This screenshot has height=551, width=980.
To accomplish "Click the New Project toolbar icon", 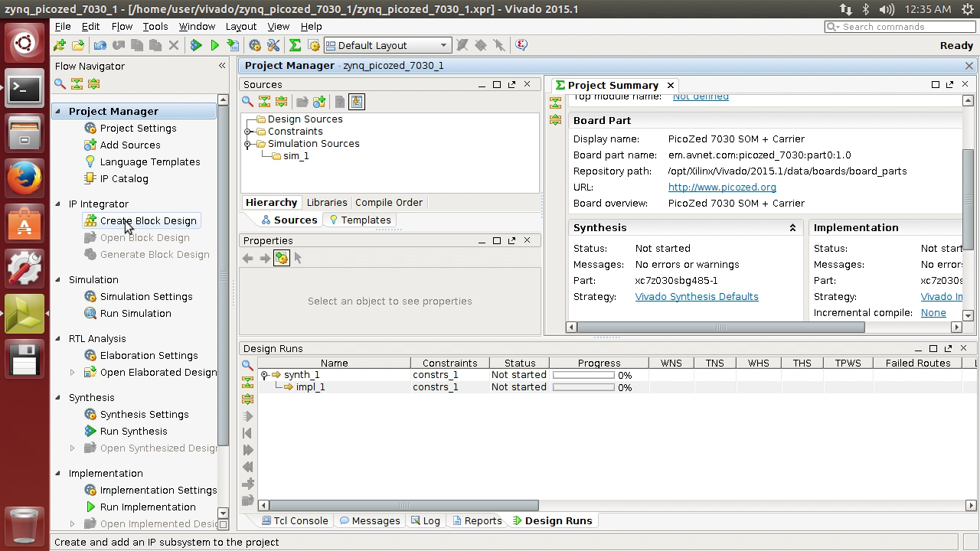I will pos(59,45).
